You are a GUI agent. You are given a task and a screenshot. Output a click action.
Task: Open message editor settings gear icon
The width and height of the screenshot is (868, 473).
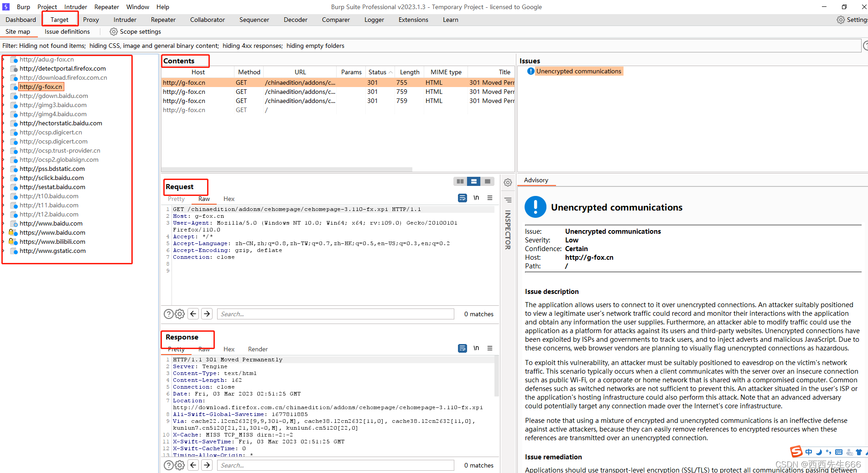tap(508, 183)
